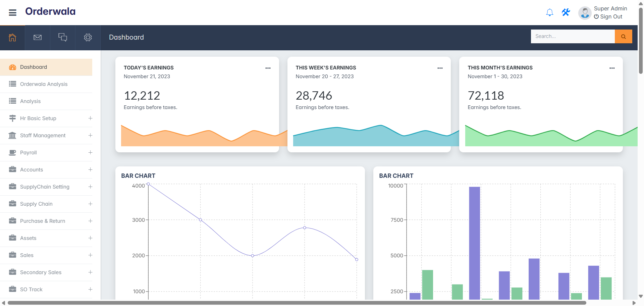Click the hamburger menu icon

point(12,13)
